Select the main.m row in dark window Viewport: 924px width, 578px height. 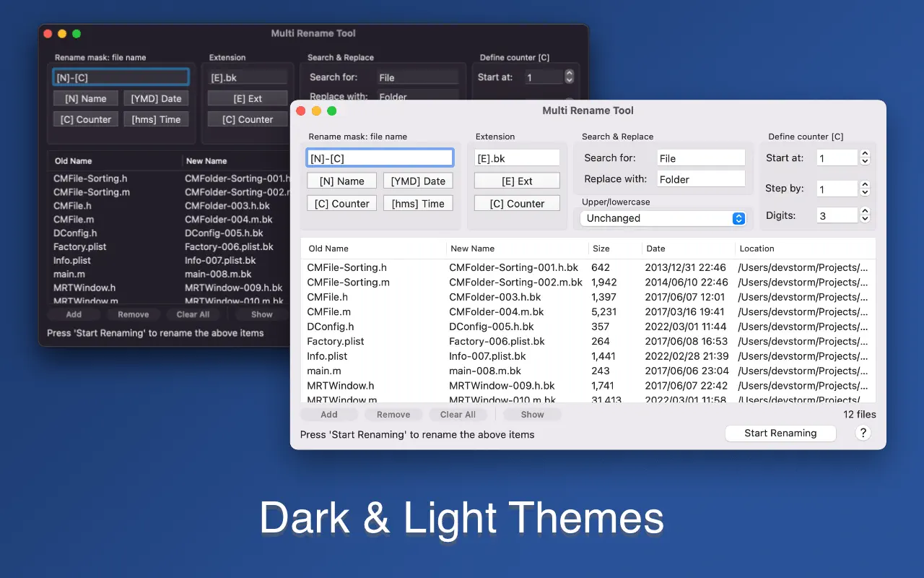point(169,274)
